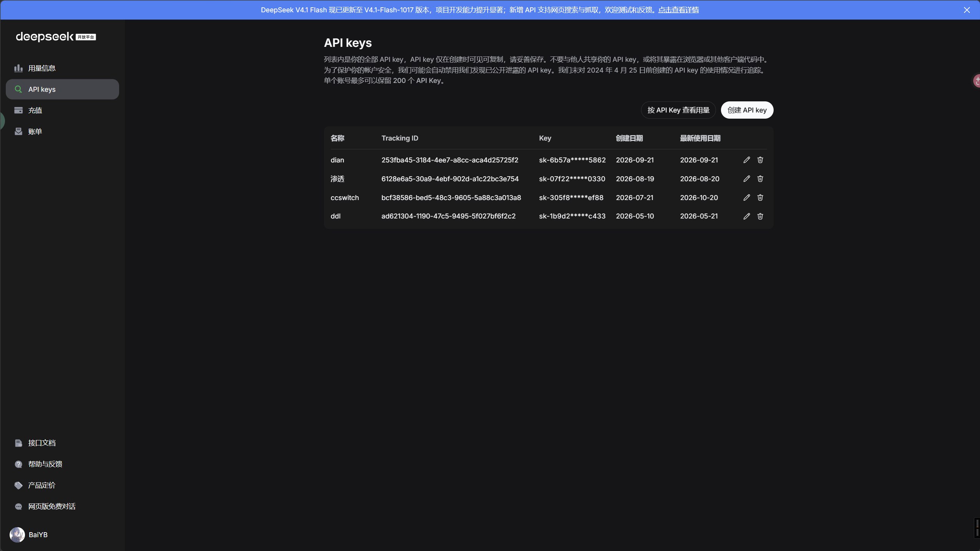The image size is (980, 551).
Task: Open the 点击查看详情 banner link
Action: [678, 10]
